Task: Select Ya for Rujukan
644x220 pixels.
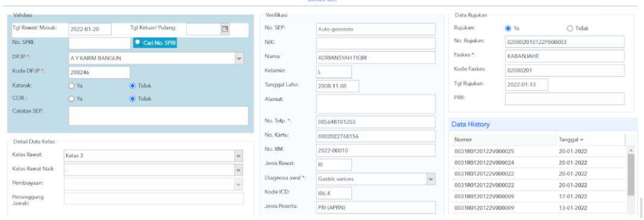Action: pyautogui.click(x=508, y=28)
